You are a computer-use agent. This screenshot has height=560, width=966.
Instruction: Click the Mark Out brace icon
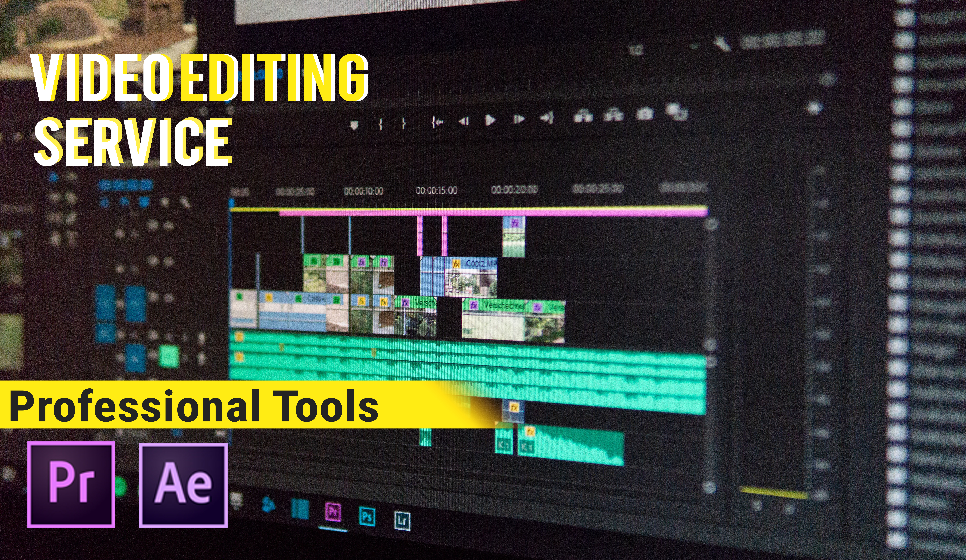coord(404,123)
